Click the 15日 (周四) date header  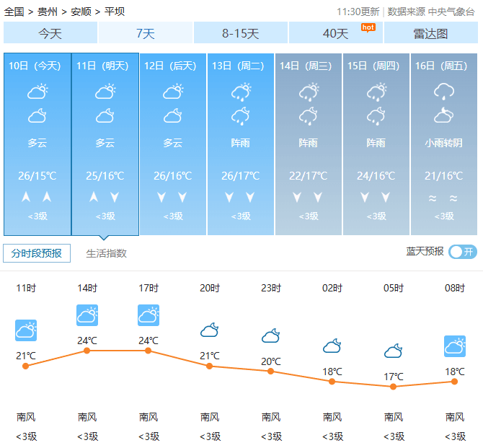pos(373,66)
